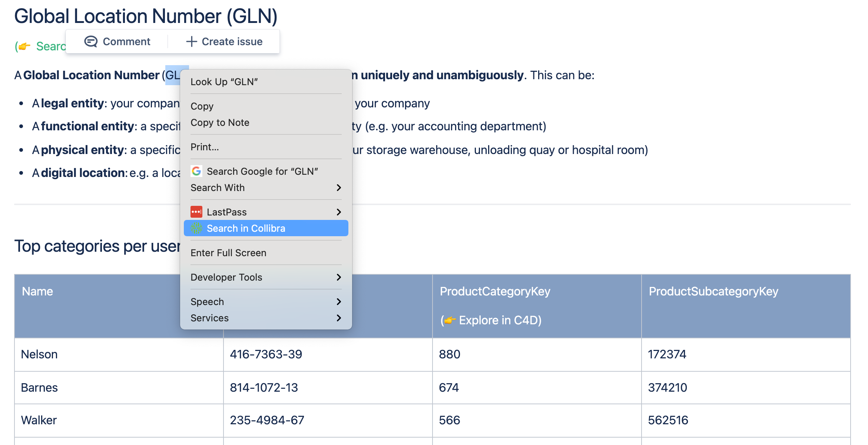Click the Create issue button
Screen dimensions: 868x445
point(224,41)
